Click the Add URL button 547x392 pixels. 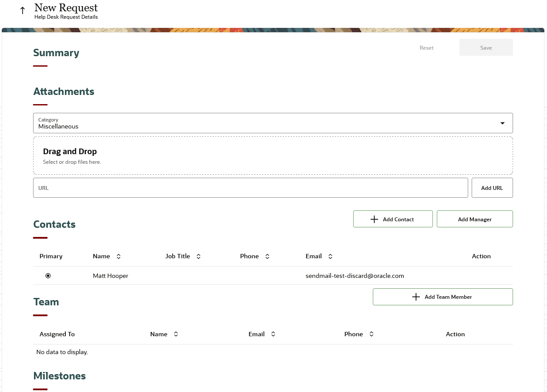492,188
